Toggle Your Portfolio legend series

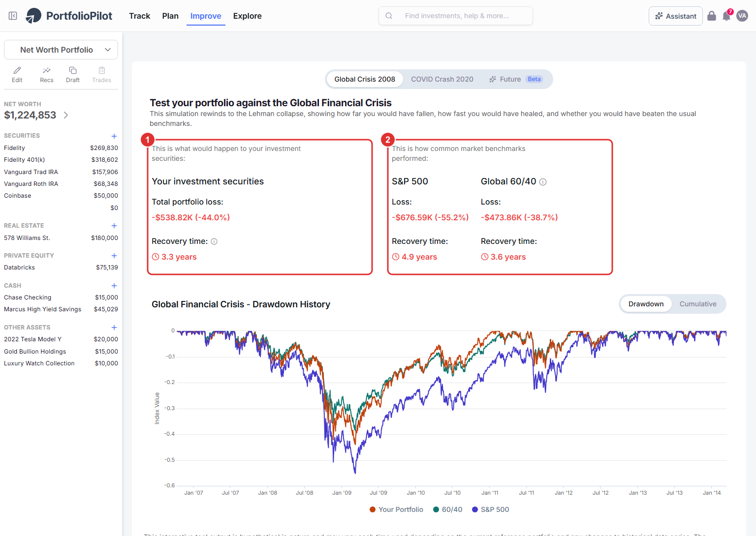(x=396, y=509)
